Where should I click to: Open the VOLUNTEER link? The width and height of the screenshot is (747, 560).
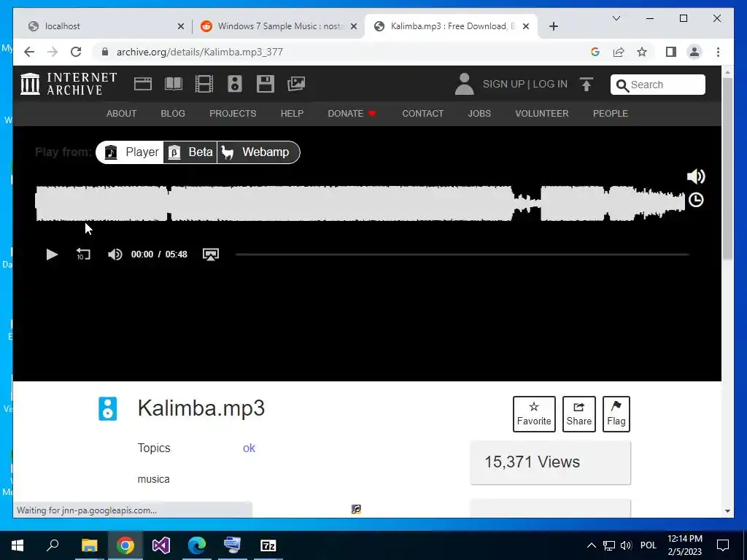(542, 113)
